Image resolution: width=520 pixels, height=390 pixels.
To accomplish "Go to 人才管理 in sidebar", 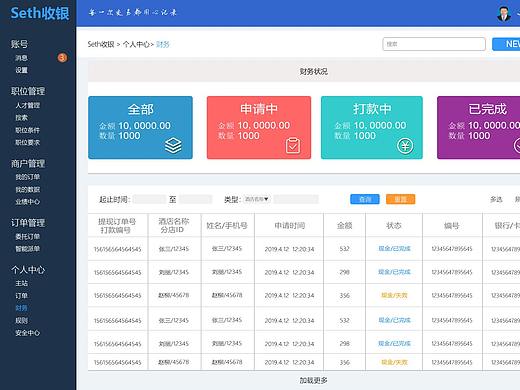I will coord(28,106).
